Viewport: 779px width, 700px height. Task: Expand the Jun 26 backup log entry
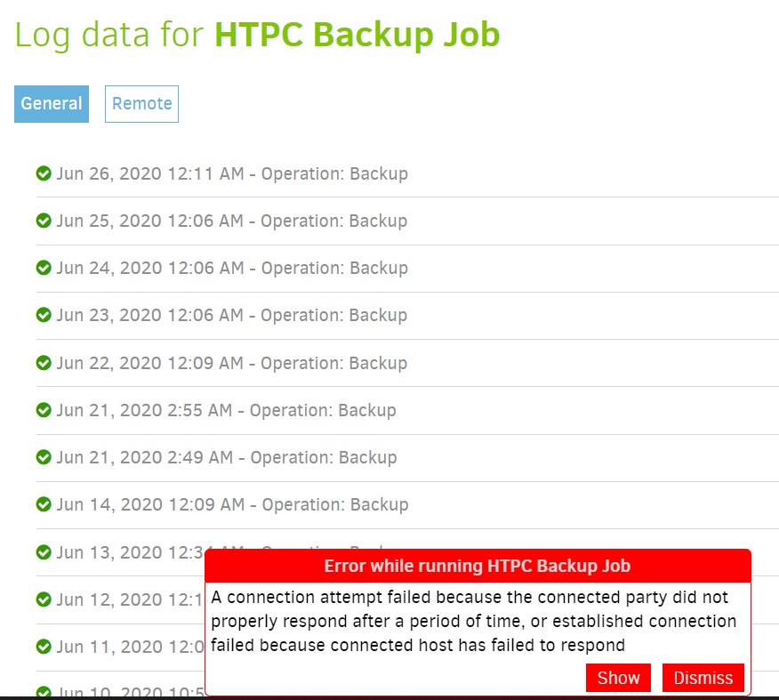tap(231, 173)
